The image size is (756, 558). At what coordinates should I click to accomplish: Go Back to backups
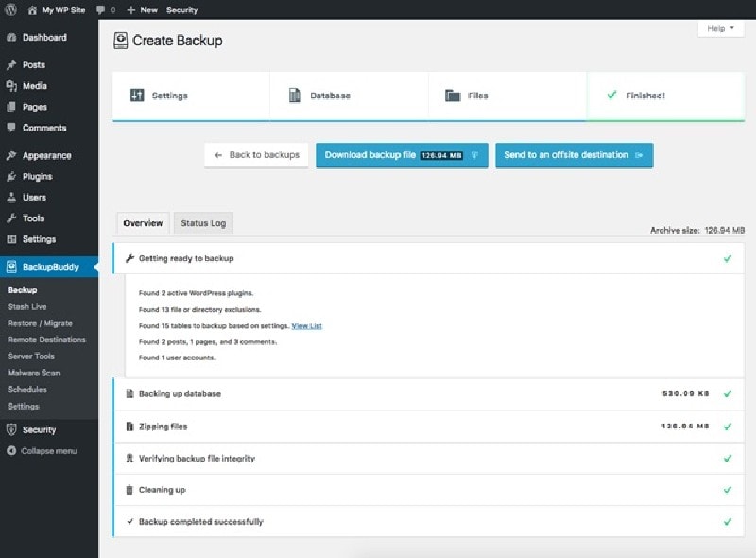pos(256,155)
